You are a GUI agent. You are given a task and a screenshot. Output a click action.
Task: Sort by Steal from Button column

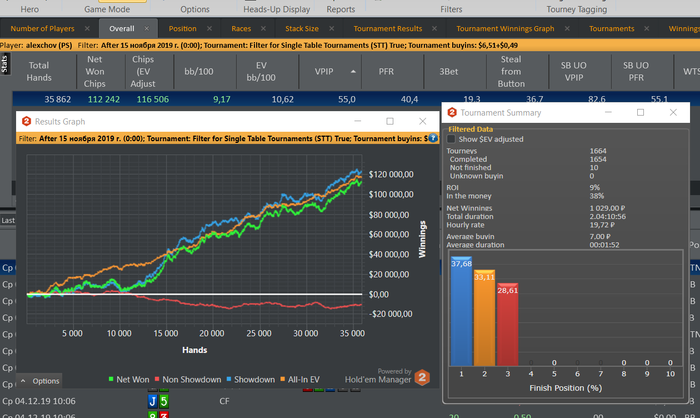pyautogui.click(x=511, y=71)
